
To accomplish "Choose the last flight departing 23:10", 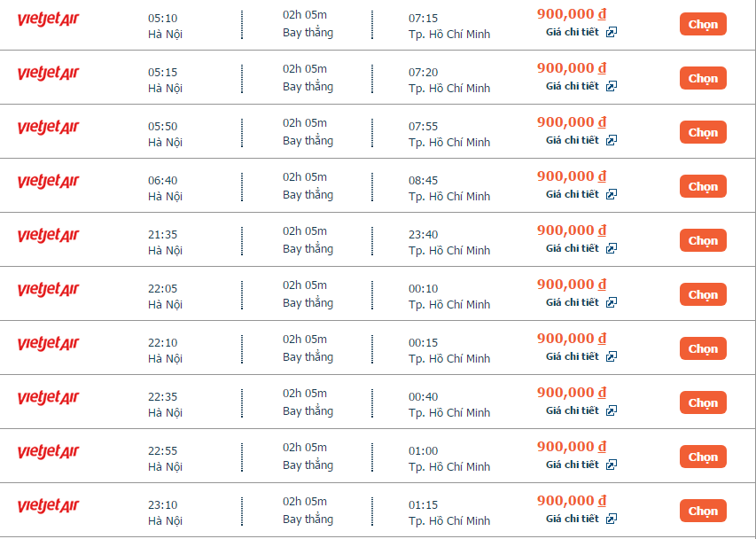I will coord(703,512).
